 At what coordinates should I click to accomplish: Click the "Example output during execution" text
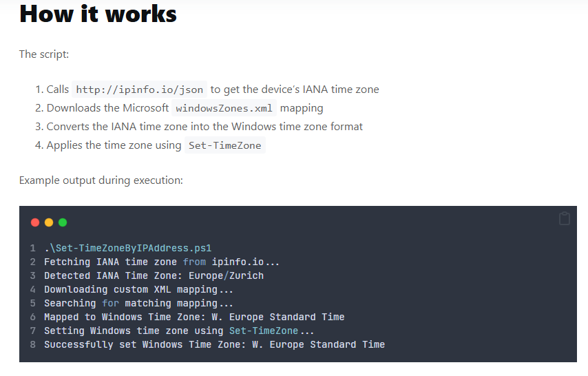[101, 180]
